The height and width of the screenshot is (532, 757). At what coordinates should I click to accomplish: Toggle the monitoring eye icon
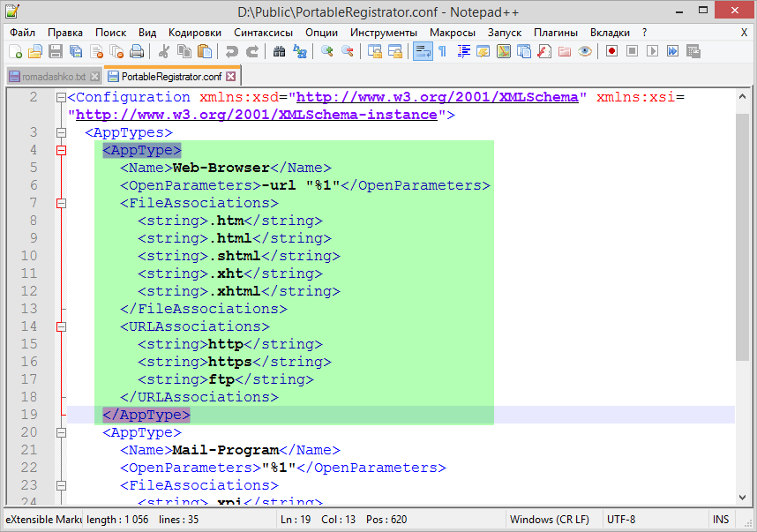(585, 51)
